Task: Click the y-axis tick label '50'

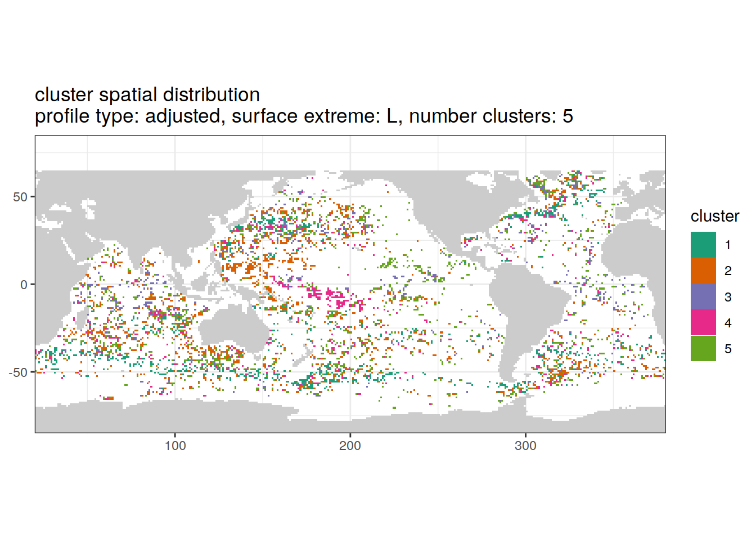Action: [20, 197]
